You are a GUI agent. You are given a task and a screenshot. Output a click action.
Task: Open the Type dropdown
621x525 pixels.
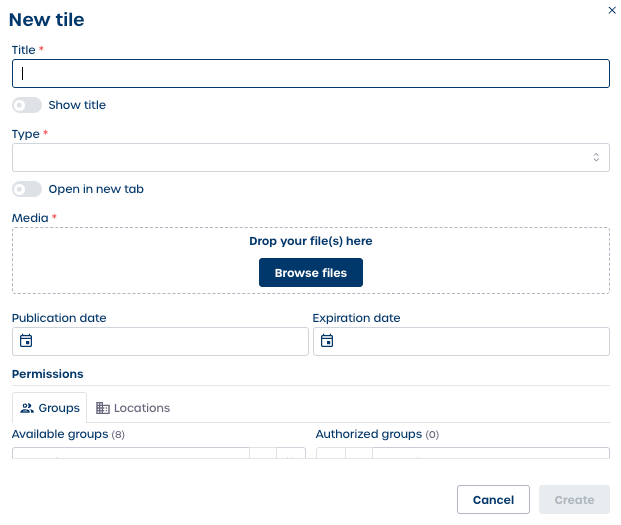pos(300,157)
